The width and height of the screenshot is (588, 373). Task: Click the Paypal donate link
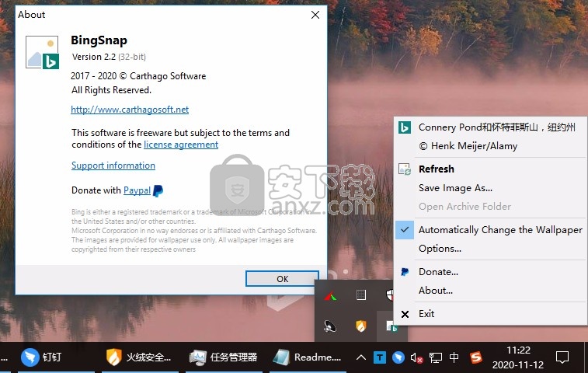[x=137, y=190]
